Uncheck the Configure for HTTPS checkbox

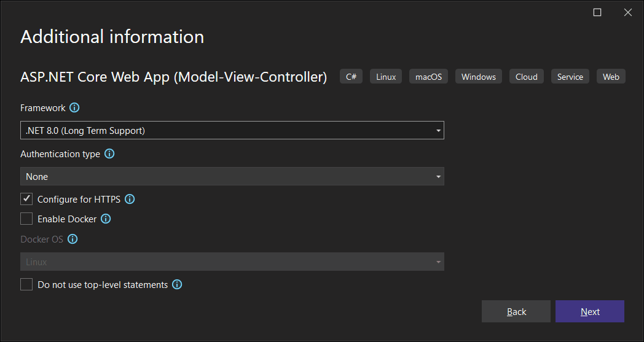pyautogui.click(x=26, y=199)
